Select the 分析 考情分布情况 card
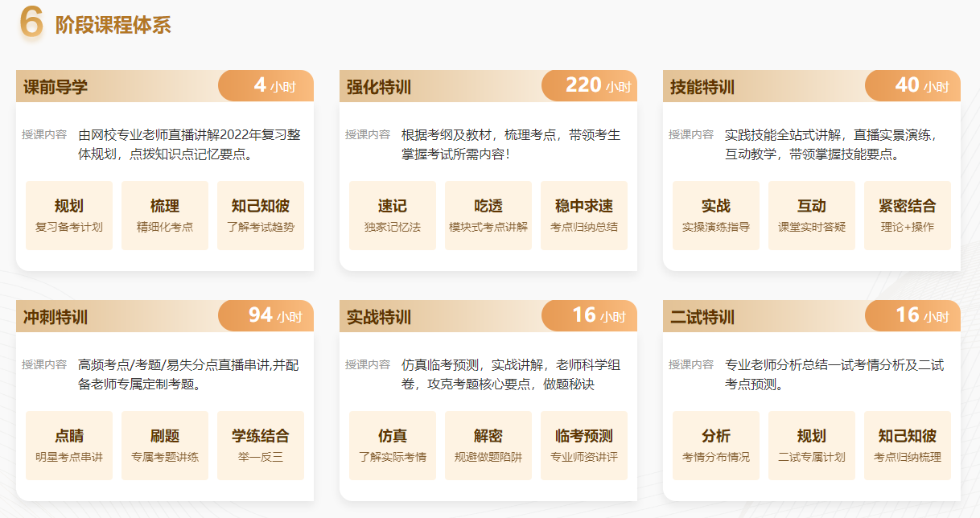This screenshot has height=518, width=980. click(x=715, y=445)
